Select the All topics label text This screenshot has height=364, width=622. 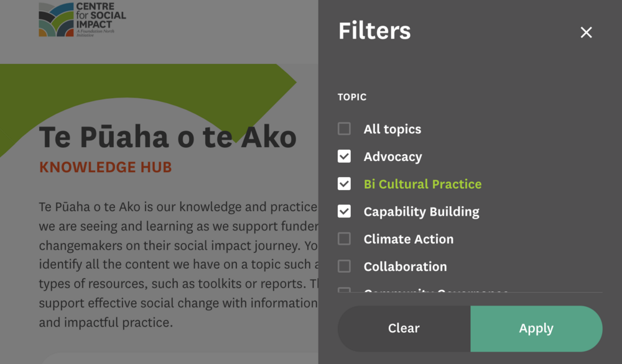point(392,129)
